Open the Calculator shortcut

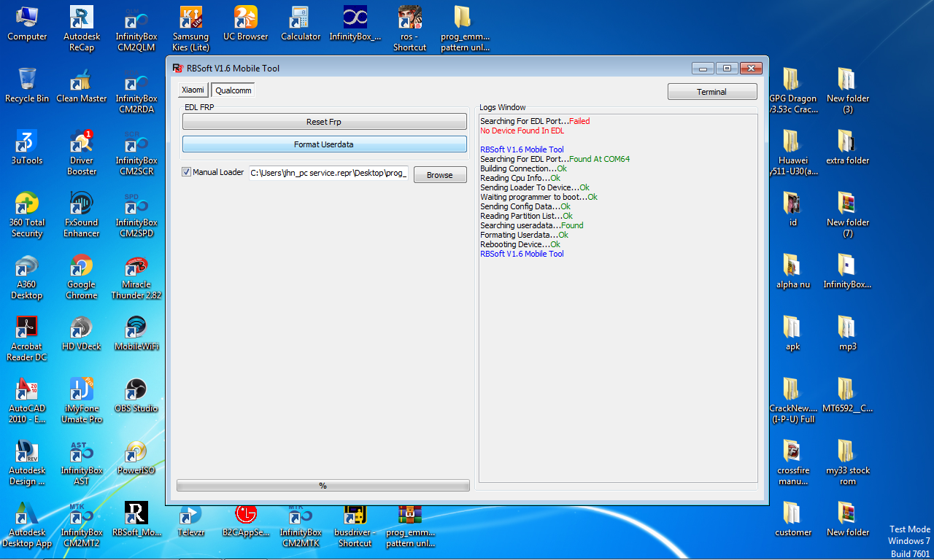coord(301,24)
